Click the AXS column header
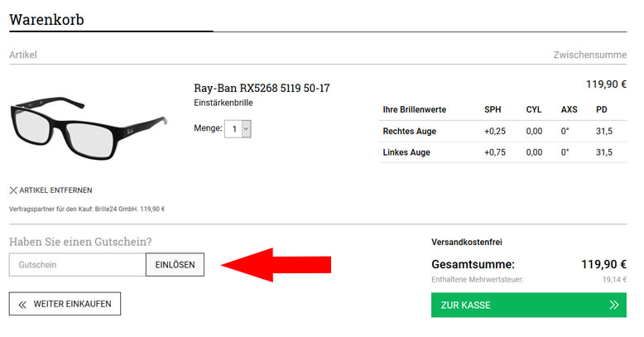Screen dimensions: 644x337 pyautogui.click(x=570, y=110)
